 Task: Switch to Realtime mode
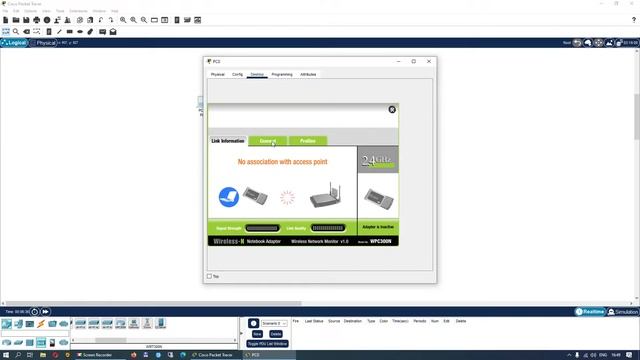tap(590, 312)
